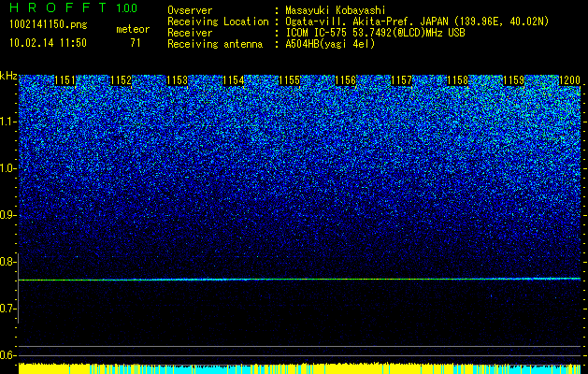Click the HROFFT program title text
588x374 pixels.
pos(58,7)
